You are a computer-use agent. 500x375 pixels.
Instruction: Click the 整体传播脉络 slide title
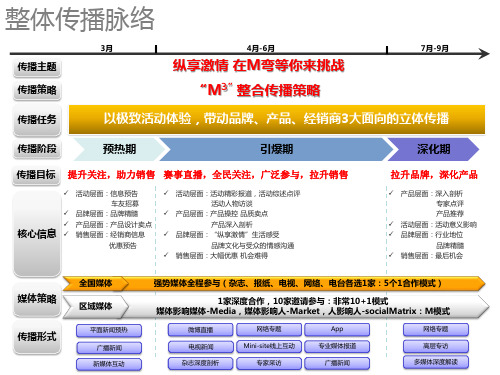(x=80, y=19)
